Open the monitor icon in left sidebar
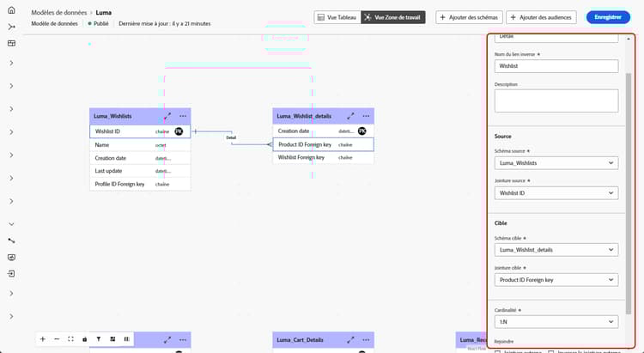This screenshot has width=644, height=353. [11, 258]
